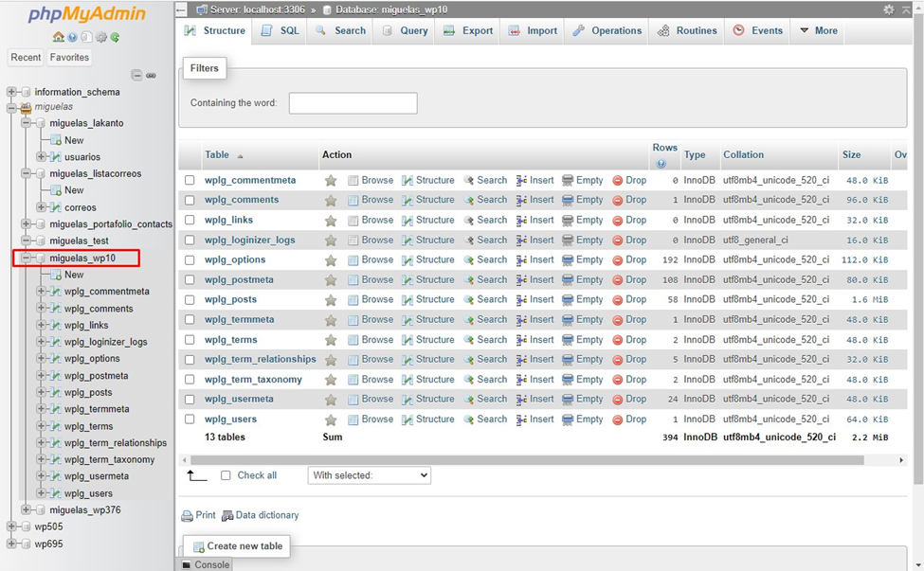The height and width of the screenshot is (571, 924).
Task: Collapse all tree nodes icon in sidebar
Action: click(x=136, y=76)
